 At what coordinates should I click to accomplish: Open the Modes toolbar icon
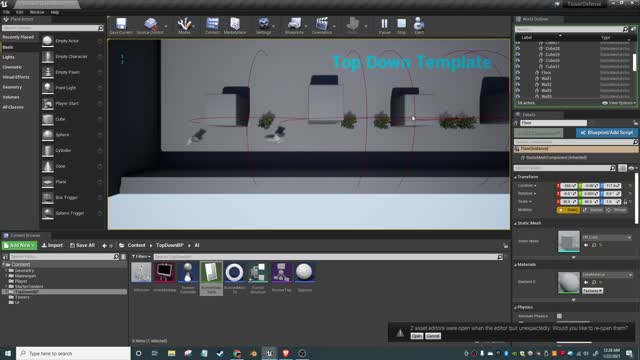[184, 26]
